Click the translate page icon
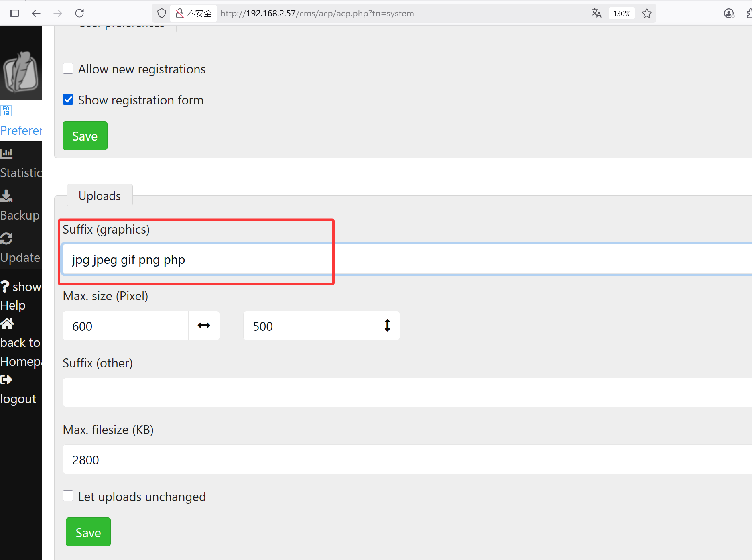Screen dimensions: 752x560 596,13
